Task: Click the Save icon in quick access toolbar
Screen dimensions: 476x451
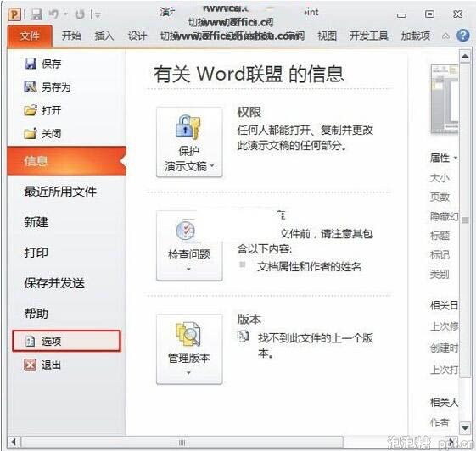Action: click(36, 14)
